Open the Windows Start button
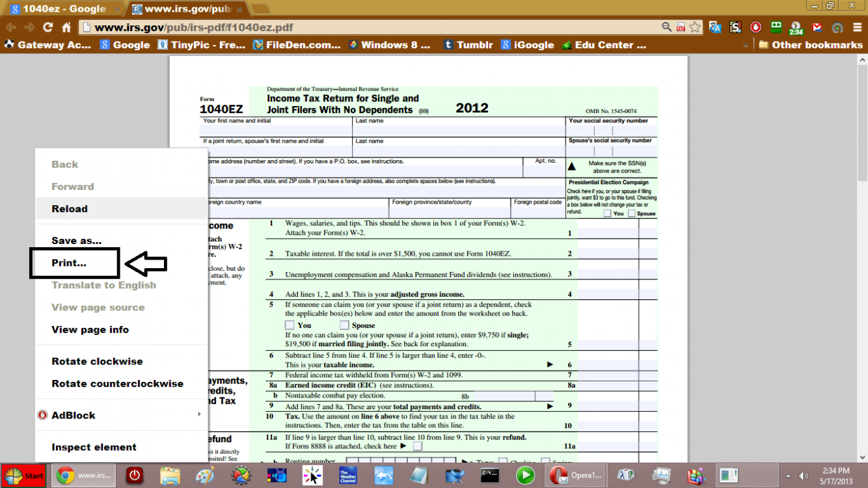The image size is (868, 488). point(24,476)
